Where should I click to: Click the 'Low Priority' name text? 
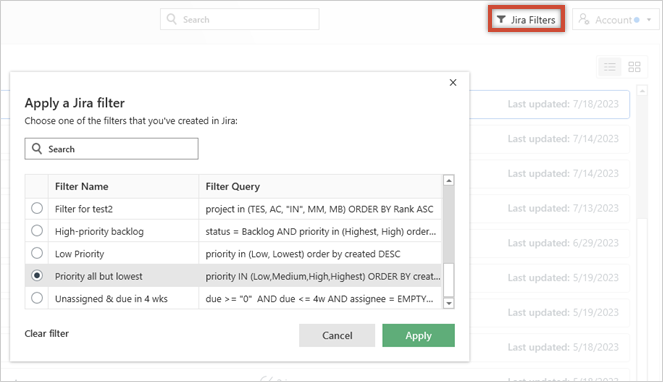click(x=79, y=254)
